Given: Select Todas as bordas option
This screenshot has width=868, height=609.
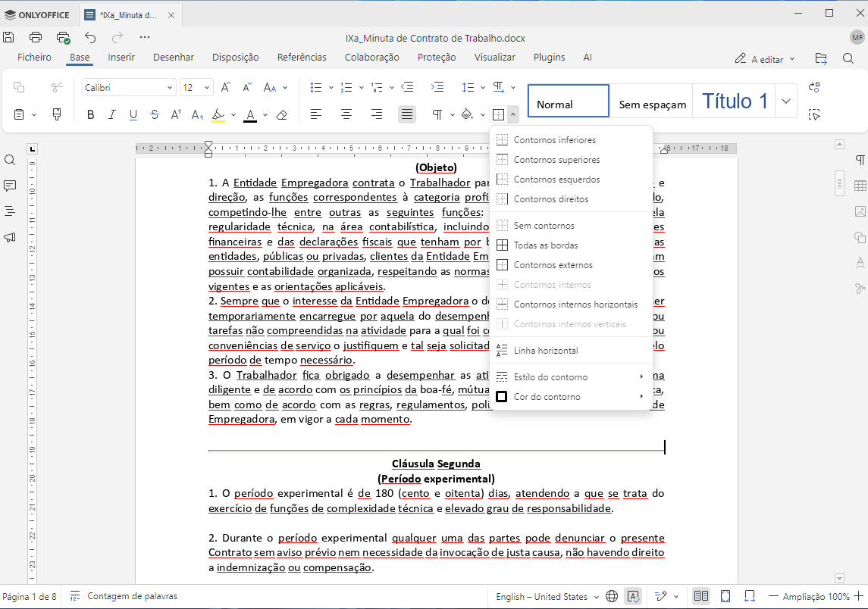Looking at the screenshot, I should pyautogui.click(x=572, y=245).
